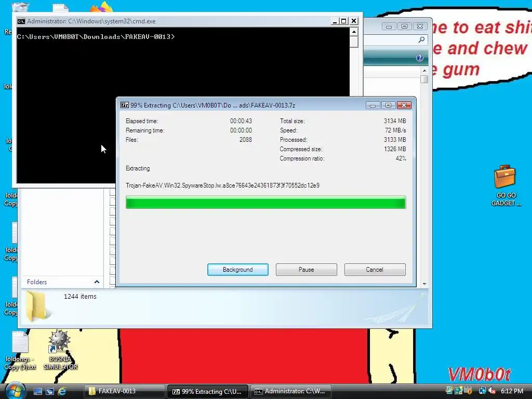Close the 7-Zip extracting dialog

(x=404, y=105)
